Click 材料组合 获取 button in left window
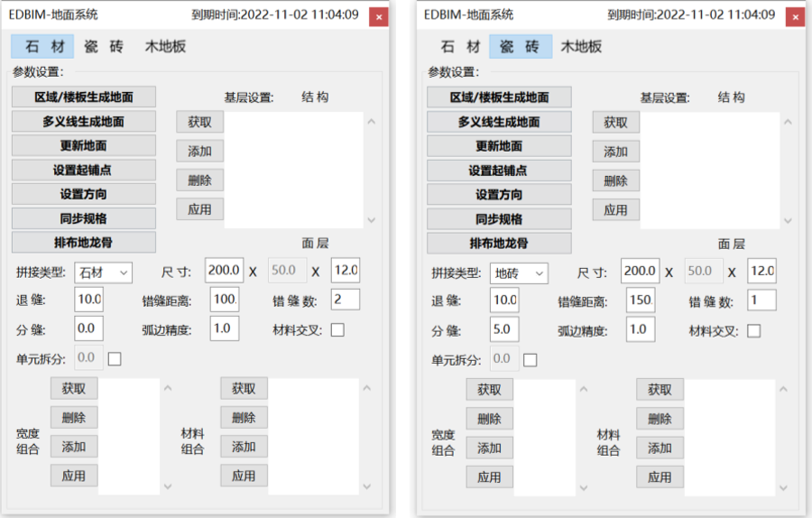812x518 pixels. pyautogui.click(x=244, y=388)
